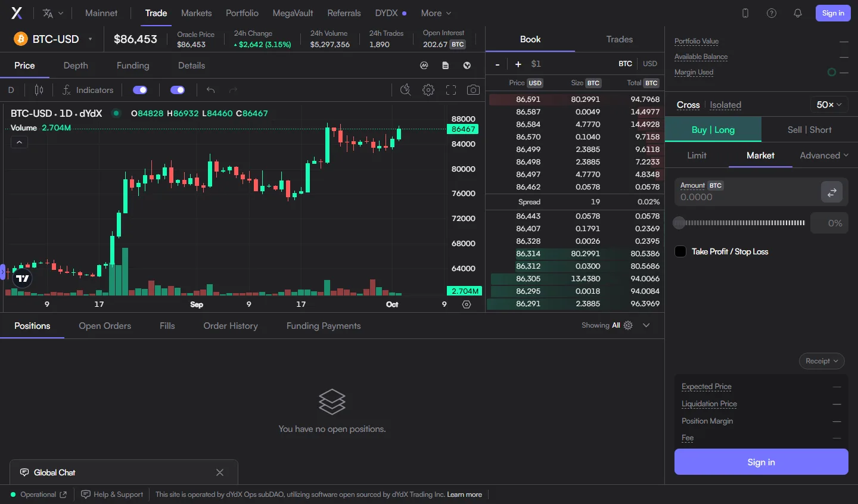Open the Order History tab
This screenshot has height=504, width=858.
(x=231, y=326)
